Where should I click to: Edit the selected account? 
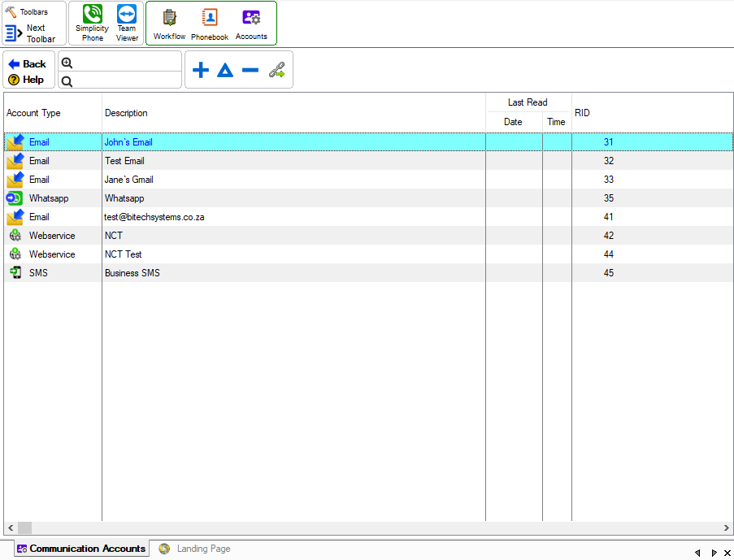coord(226,69)
